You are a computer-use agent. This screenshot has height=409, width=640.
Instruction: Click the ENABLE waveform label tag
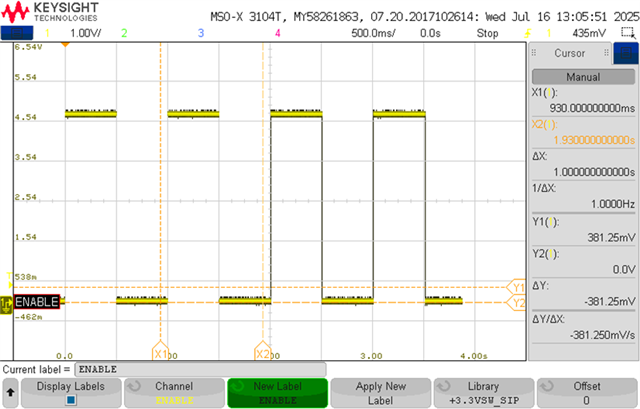pos(37,302)
